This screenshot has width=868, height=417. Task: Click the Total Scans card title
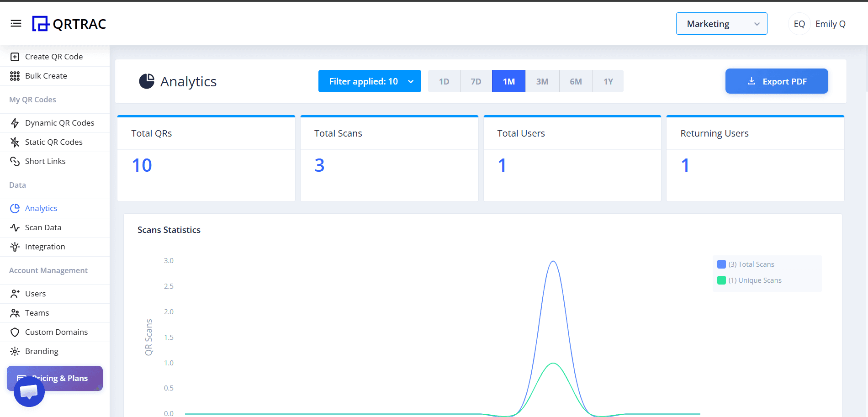tap(338, 133)
